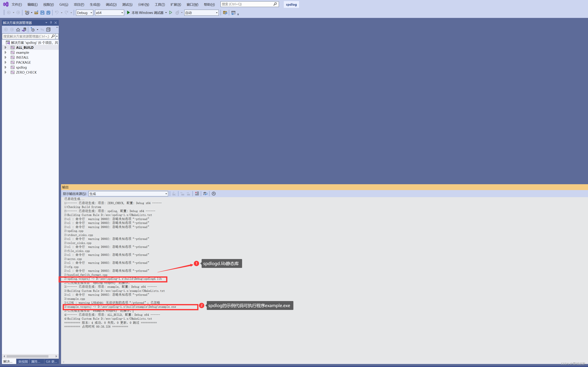Pin the Solution Explorer panel
This screenshot has height=367, width=588.
51,23
